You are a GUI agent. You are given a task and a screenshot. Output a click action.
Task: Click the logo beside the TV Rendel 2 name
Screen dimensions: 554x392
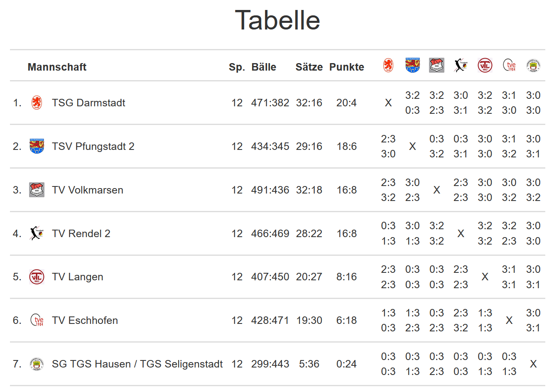click(37, 233)
